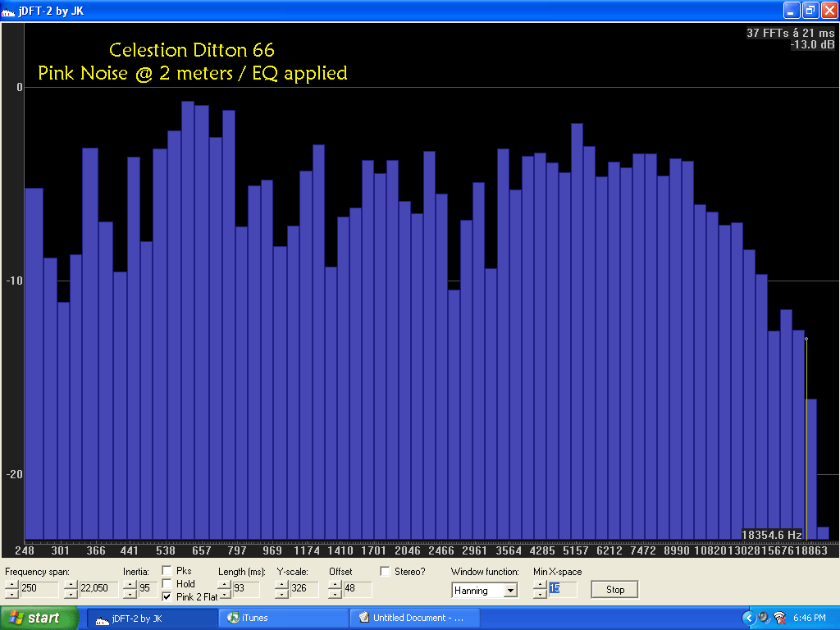This screenshot has height=630, width=840.
Task: Click the 'Pink Noise @ 2 meters / EQ applied' caption
Action: (x=192, y=73)
